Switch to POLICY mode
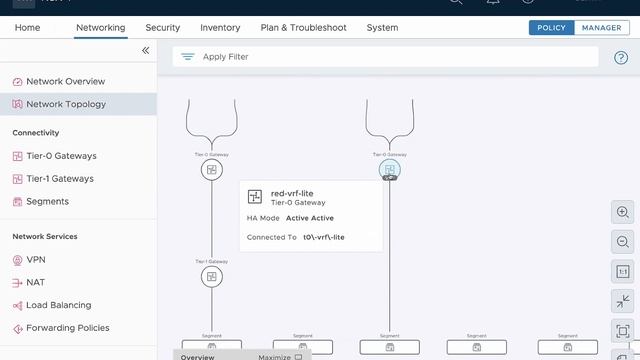 click(551, 28)
